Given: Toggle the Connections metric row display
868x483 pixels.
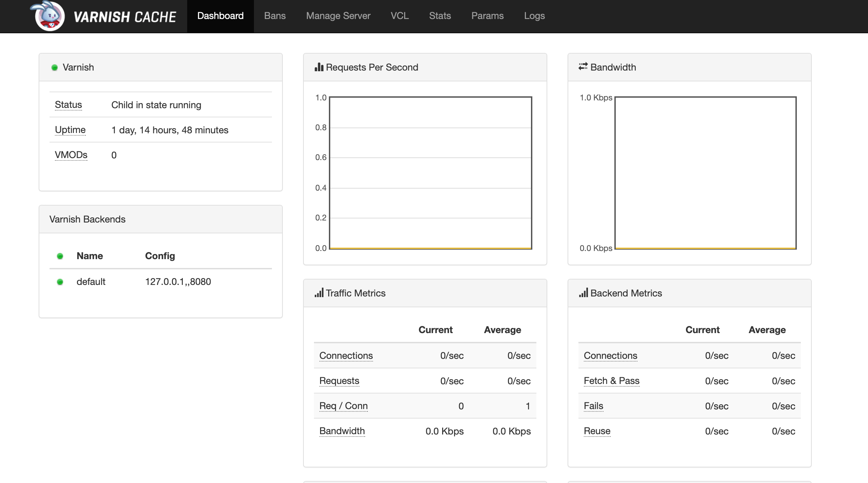Looking at the screenshot, I should [346, 355].
